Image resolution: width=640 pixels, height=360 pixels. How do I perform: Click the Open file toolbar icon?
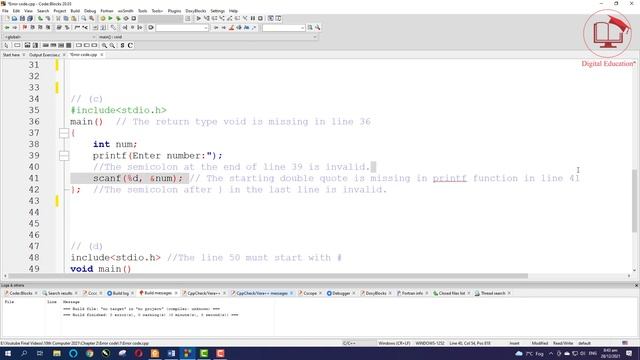coord(14,18)
